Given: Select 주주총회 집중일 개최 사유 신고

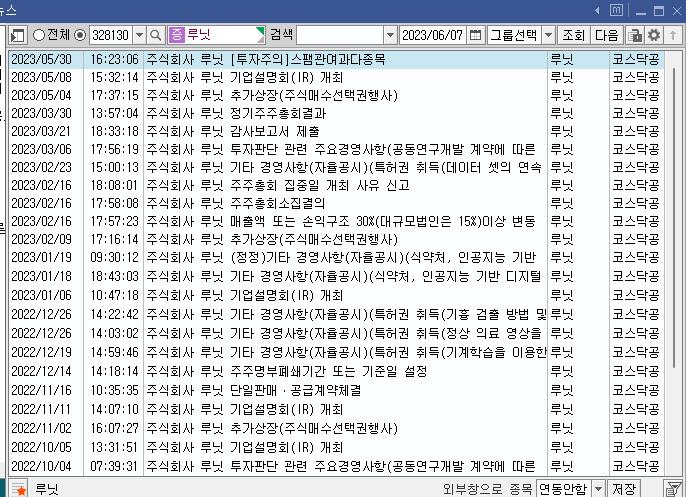Looking at the screenshot, I should click(336, 185).
